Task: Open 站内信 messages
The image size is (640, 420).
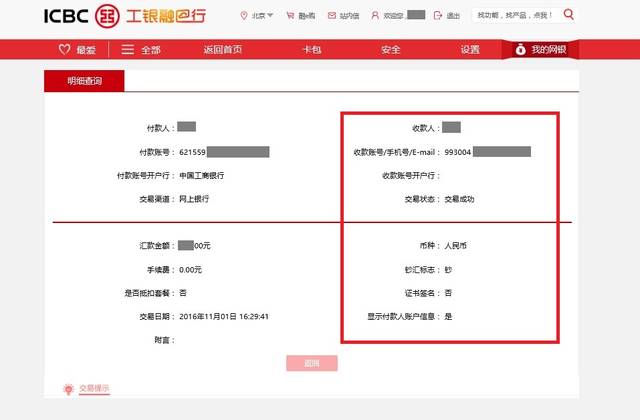Action: (x=346, y=16)
